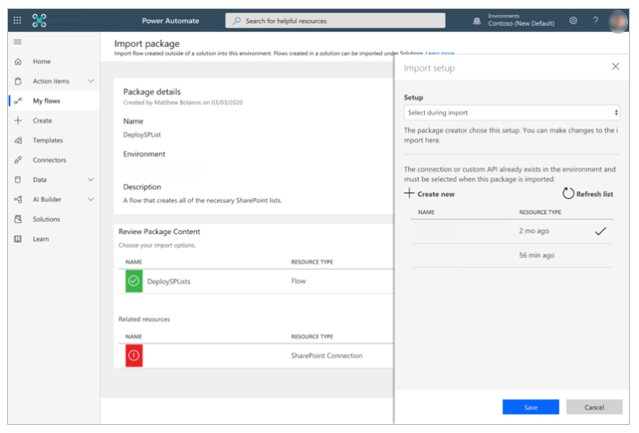Go to Home in navigation
The height and width of the screenshot is (433, 639).
click(42, 62)
